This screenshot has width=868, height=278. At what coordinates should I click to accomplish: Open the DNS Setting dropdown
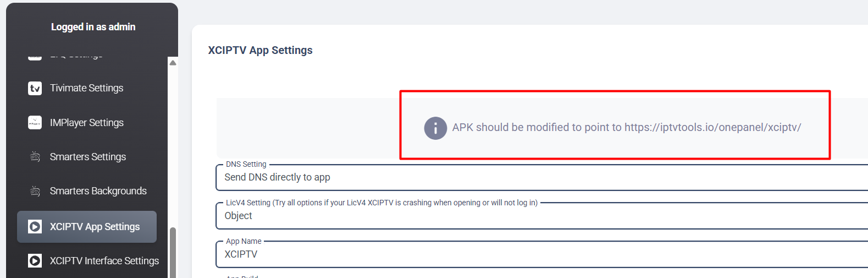542,177
